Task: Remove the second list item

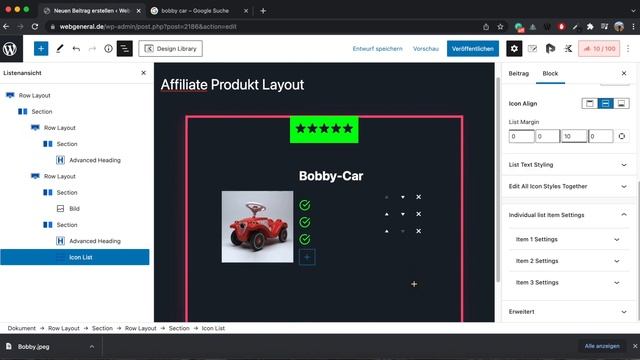Action: pyautogui.click(x=418, y=214)
